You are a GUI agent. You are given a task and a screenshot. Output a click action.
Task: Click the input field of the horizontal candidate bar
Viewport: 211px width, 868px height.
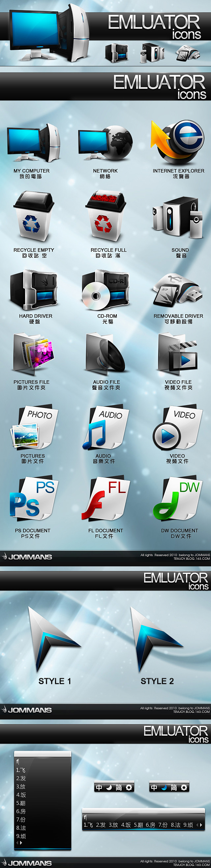pos(143,817)
